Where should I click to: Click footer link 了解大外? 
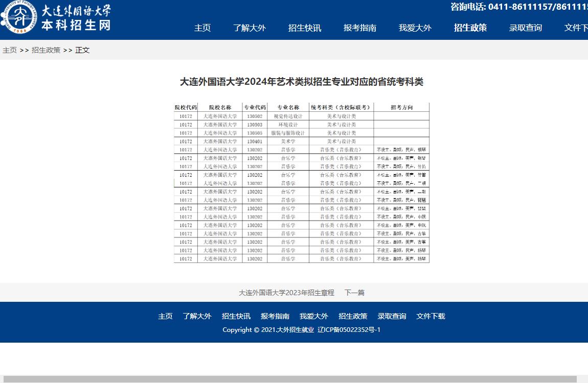click(197, 316)
